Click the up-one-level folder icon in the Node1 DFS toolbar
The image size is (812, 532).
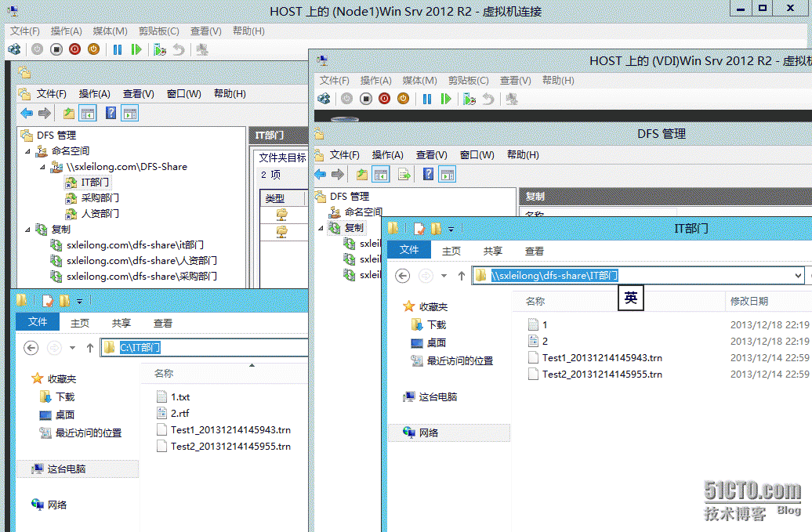point(68,114)
